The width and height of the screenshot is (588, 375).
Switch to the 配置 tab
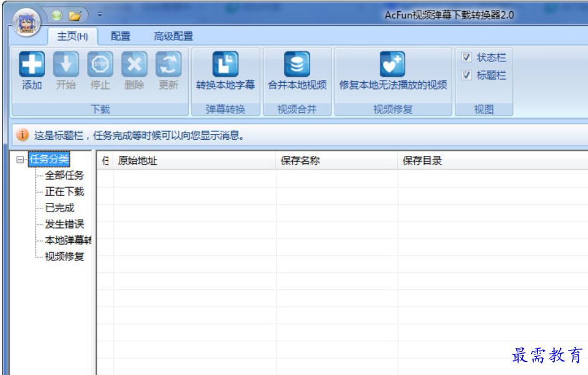coord(120,36)
